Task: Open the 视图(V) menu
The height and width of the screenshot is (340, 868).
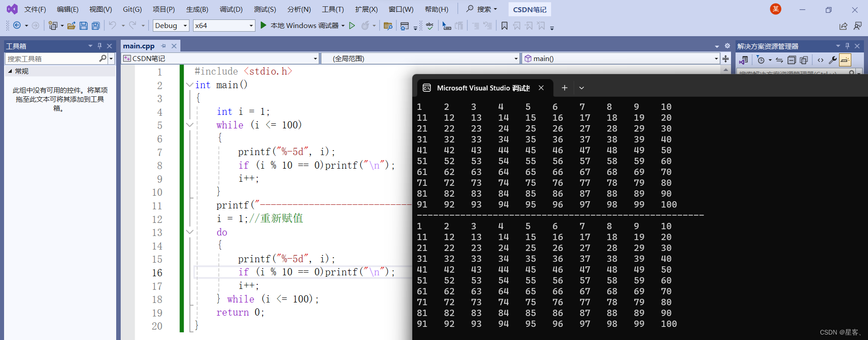Action: tap(100, 9)
